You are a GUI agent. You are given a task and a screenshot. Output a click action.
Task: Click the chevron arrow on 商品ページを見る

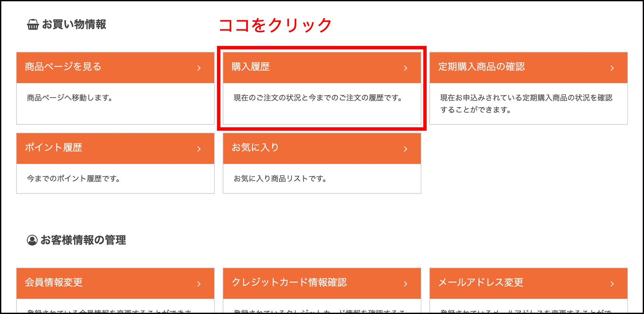click(199, 68)
